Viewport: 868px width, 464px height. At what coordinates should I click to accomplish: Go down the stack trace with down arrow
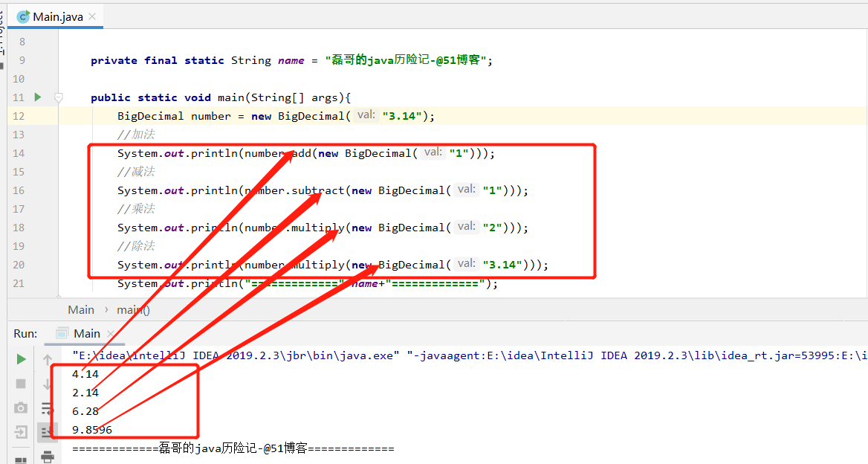coord(48,384)
